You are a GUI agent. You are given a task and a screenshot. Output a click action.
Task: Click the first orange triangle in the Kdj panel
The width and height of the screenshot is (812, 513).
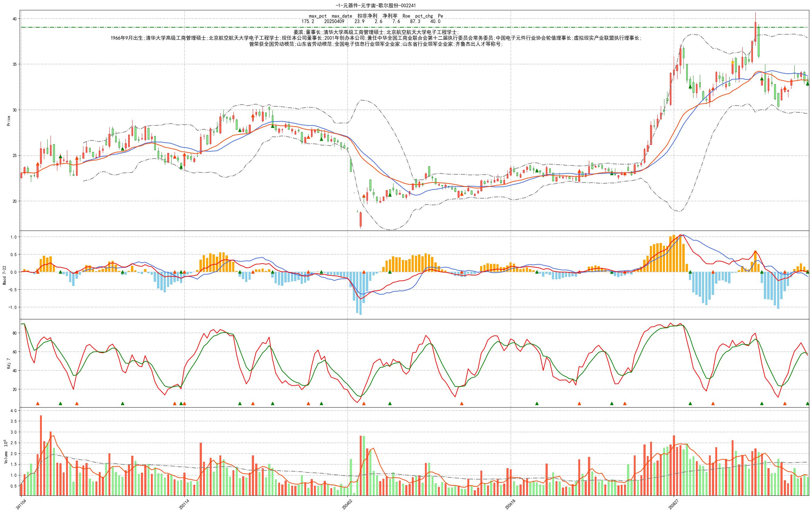coord(38,403)
